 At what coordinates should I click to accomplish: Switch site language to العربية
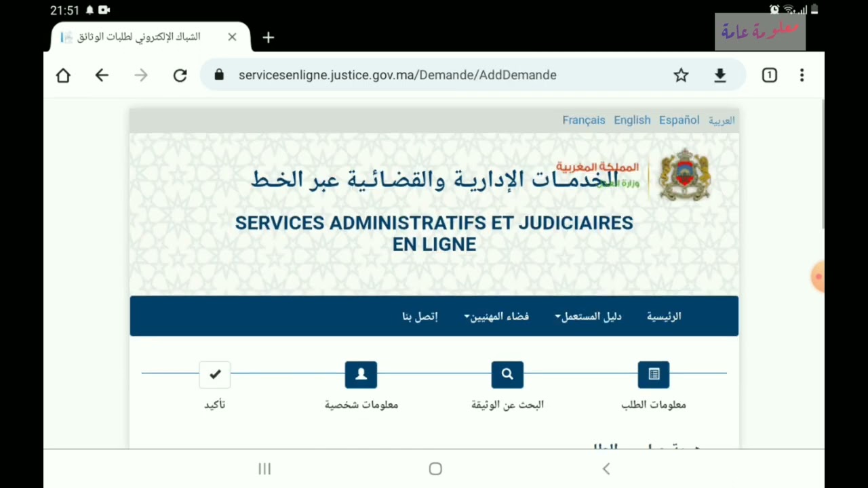pos(722,121)
